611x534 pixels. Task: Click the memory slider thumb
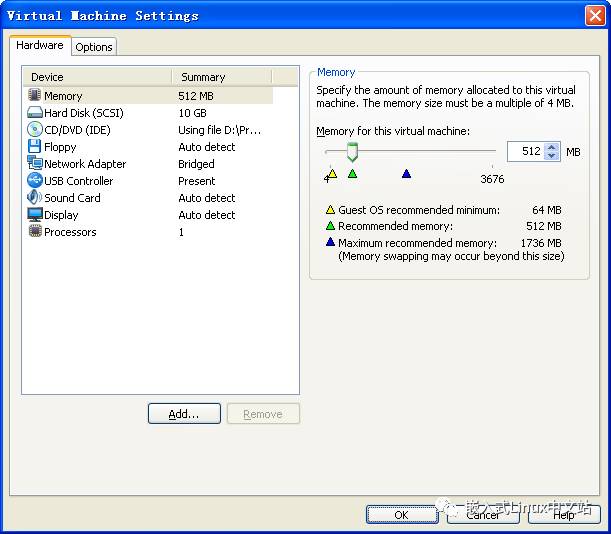coord(352,152)
